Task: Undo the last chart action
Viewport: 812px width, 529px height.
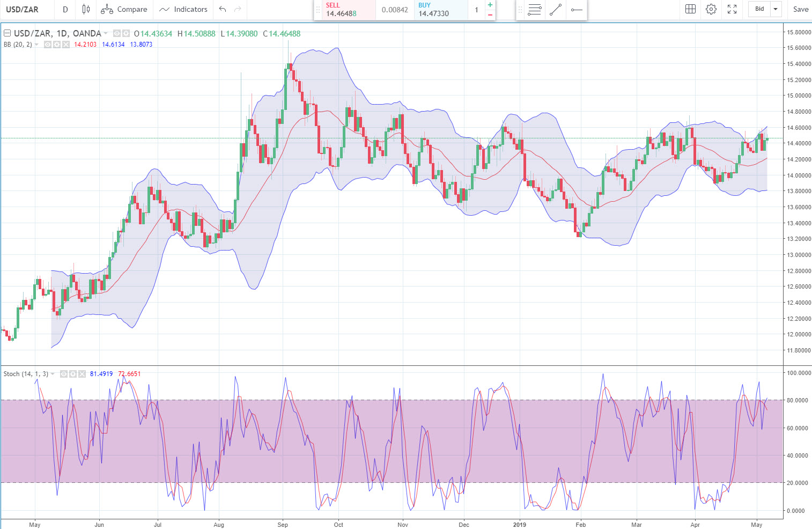Action: tap(223, 9)
